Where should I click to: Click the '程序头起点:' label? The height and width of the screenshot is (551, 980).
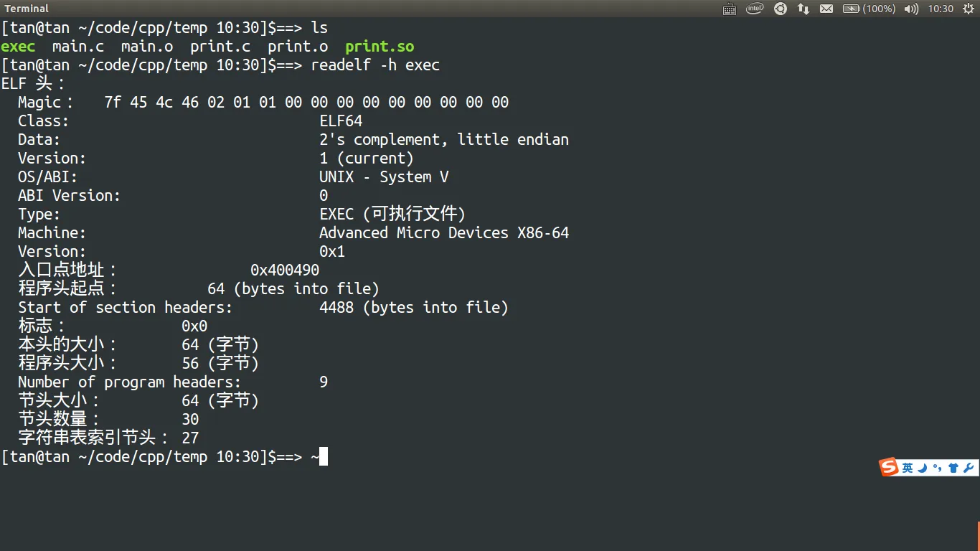[67, 289]
